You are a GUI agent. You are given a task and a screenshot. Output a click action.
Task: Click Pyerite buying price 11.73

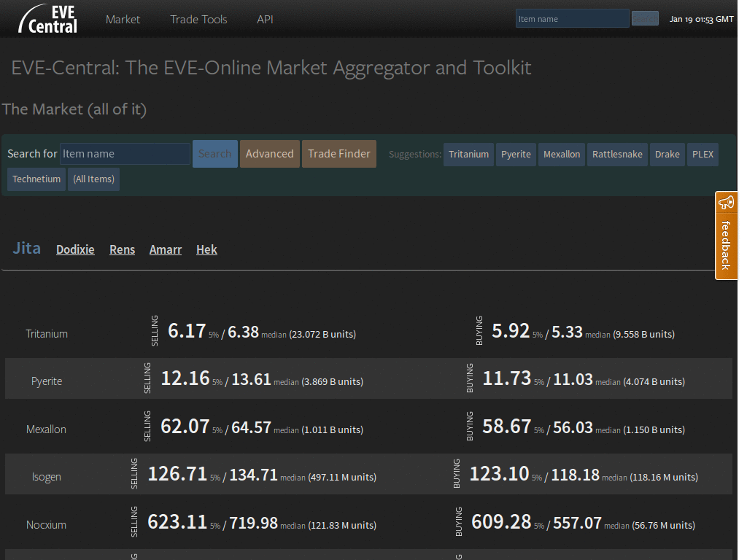click(x=507, y=378)
